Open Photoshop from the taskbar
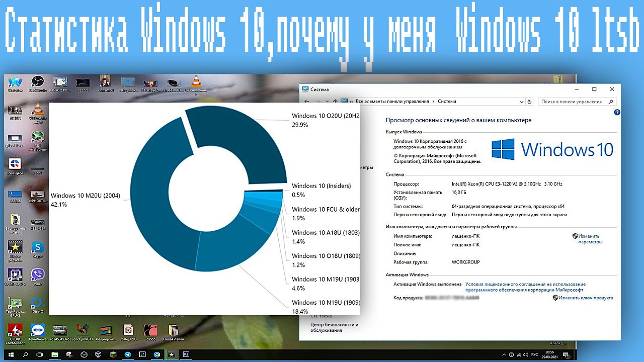 point(186,354)
